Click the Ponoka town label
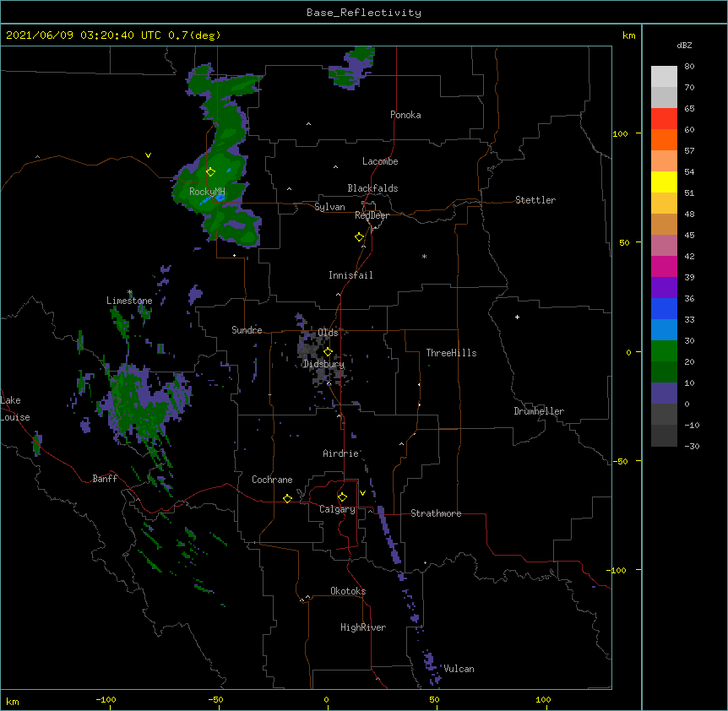The height and width of the screenshot is (711, 728). [405, 115]
